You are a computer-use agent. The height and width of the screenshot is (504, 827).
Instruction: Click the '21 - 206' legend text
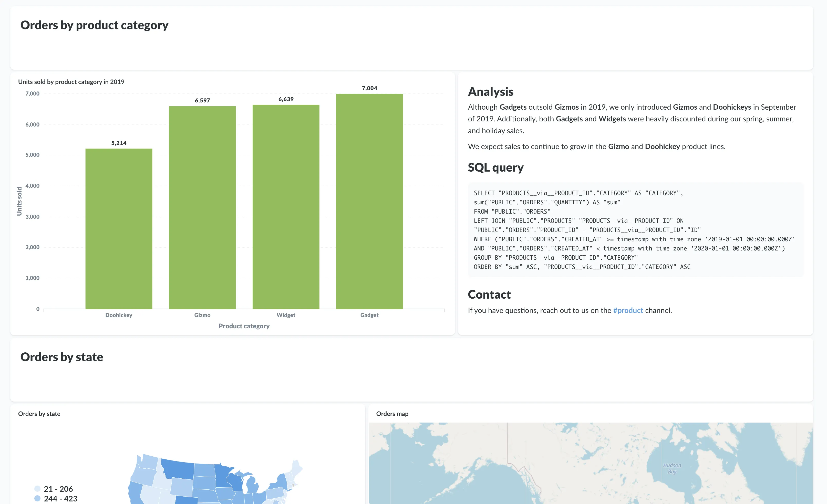click(x=58, y=489)
